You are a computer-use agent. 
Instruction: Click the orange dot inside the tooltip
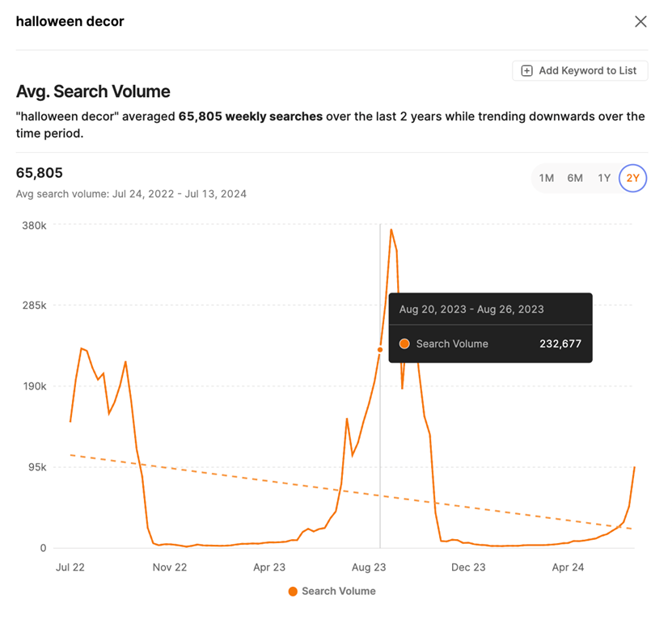pos(404,344)
